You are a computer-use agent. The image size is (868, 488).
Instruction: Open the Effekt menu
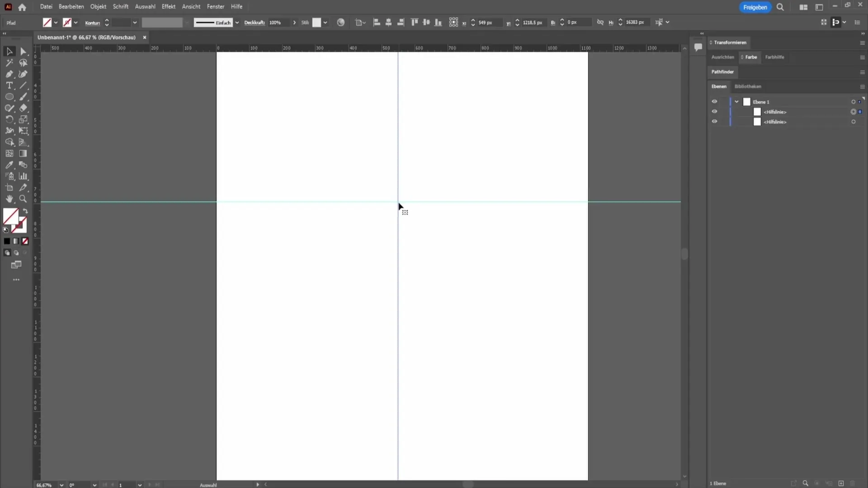(168, 7)
